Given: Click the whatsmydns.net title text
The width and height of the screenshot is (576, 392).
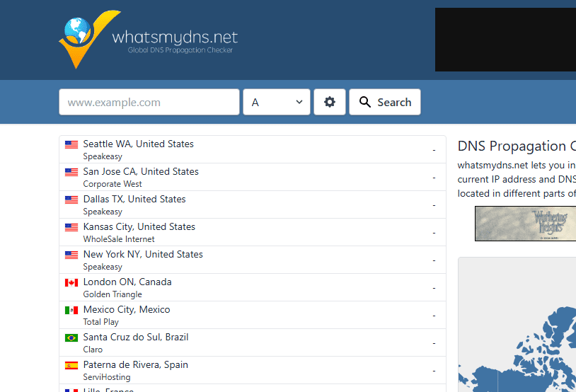Looking at the screenshot, I should [x=175, y=37].
